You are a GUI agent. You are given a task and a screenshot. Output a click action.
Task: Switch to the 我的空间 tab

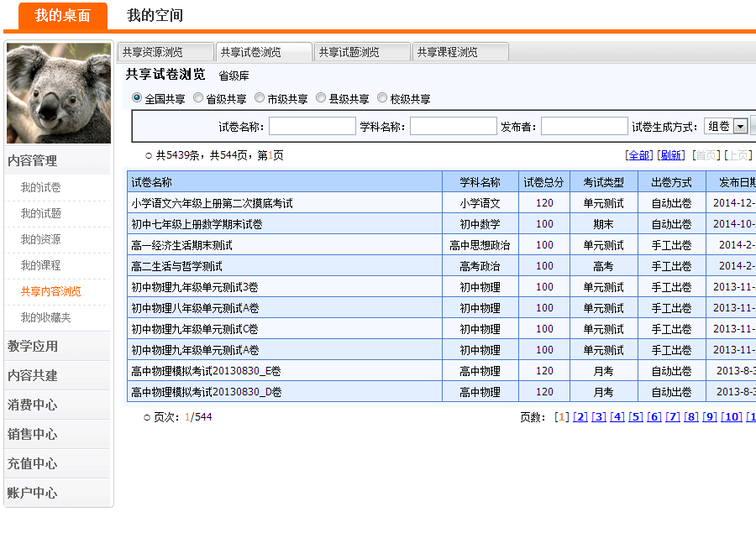click(x=155, y=15)
